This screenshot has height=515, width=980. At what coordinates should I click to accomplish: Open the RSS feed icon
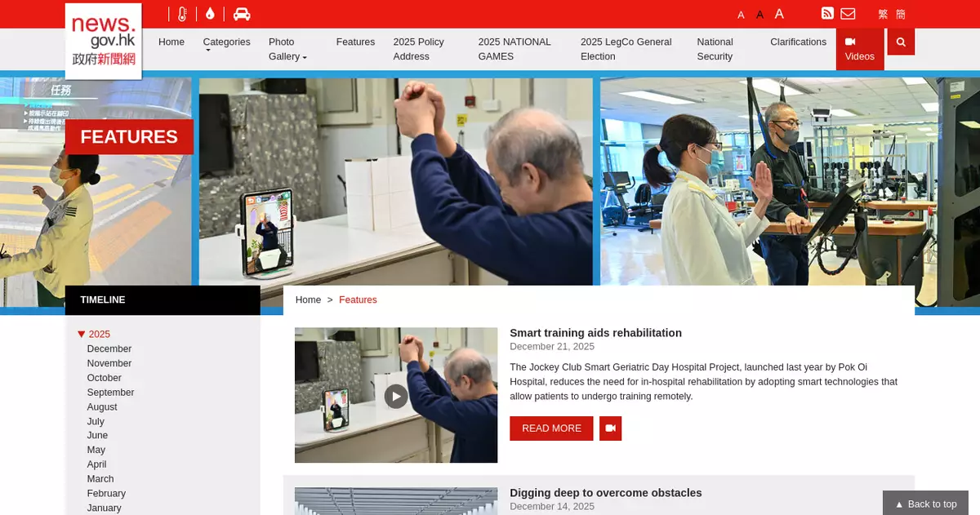click(827, 14)
